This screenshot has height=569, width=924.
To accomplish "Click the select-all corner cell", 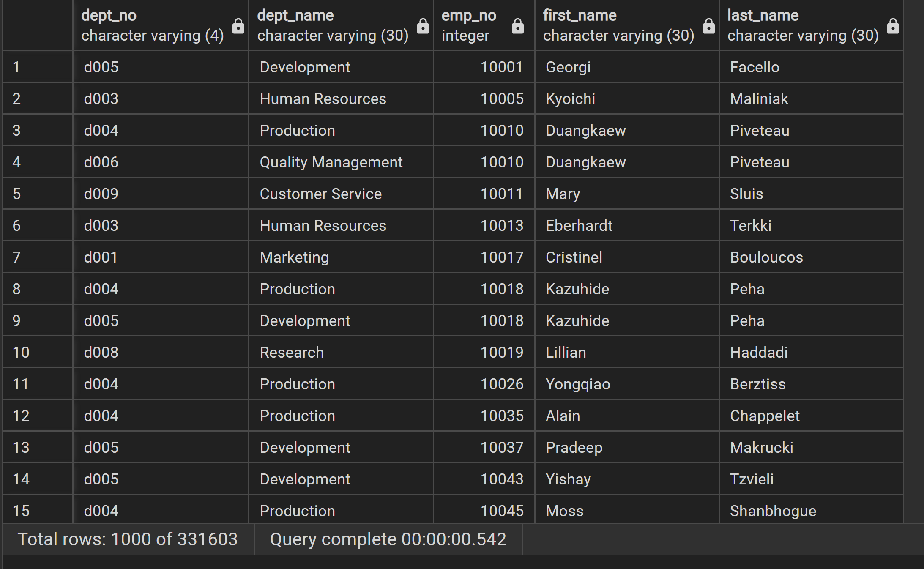I will pyautogui.click(x=37, y=25).
